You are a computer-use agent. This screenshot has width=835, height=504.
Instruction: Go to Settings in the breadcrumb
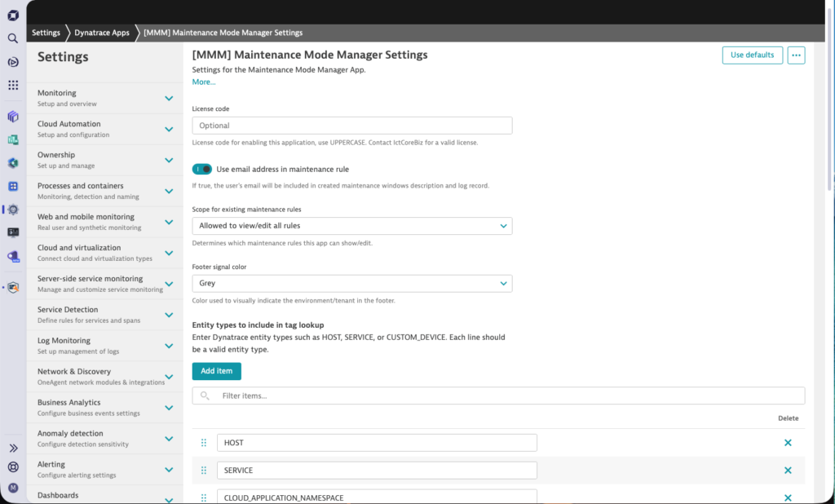[x=46, y=33]
